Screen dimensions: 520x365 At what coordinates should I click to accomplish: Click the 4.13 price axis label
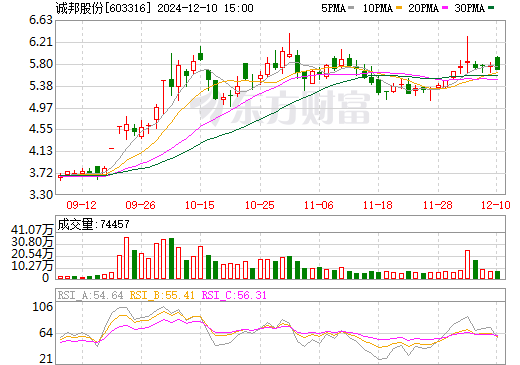click(41, 151)
